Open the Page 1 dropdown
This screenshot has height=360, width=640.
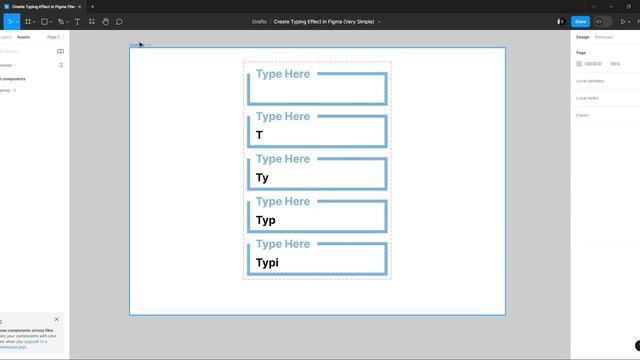(x=55, y=37)
